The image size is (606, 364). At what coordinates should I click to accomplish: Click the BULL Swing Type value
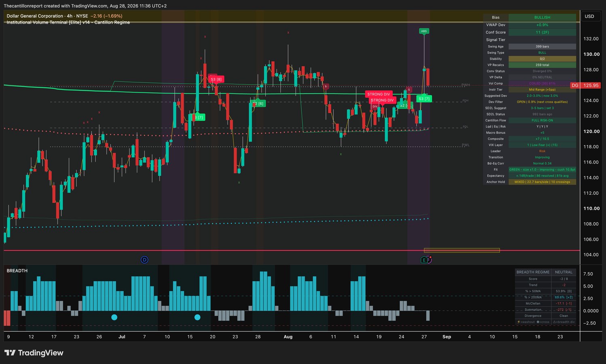click(x=542, y=53)
